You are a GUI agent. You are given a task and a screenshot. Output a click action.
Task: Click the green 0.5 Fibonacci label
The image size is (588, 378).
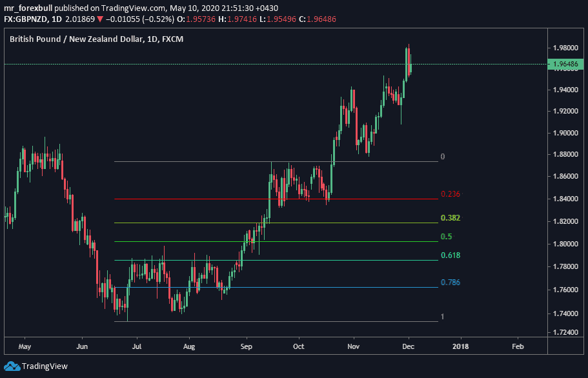click(445, 237)
